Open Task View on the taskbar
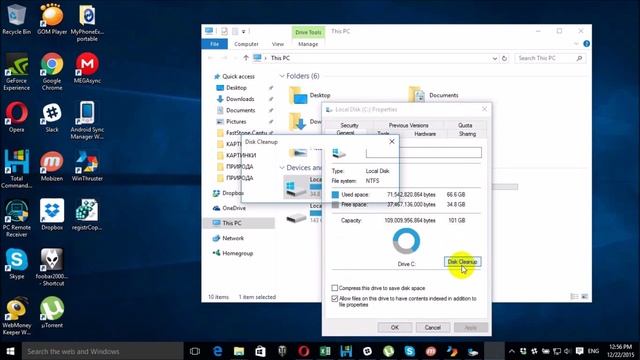This screenshot has height=360, width=640. coord(195,351)
